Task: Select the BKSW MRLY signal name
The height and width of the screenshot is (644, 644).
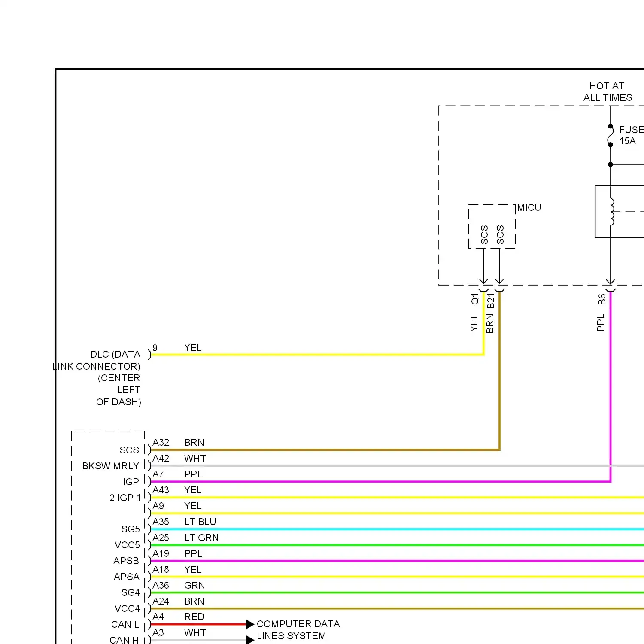Action: coord(111,466)
